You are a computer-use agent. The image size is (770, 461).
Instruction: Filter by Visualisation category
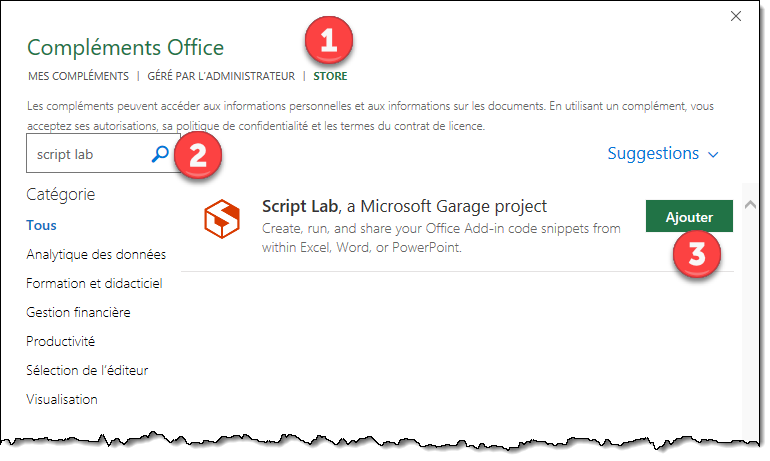click(62, 400)
